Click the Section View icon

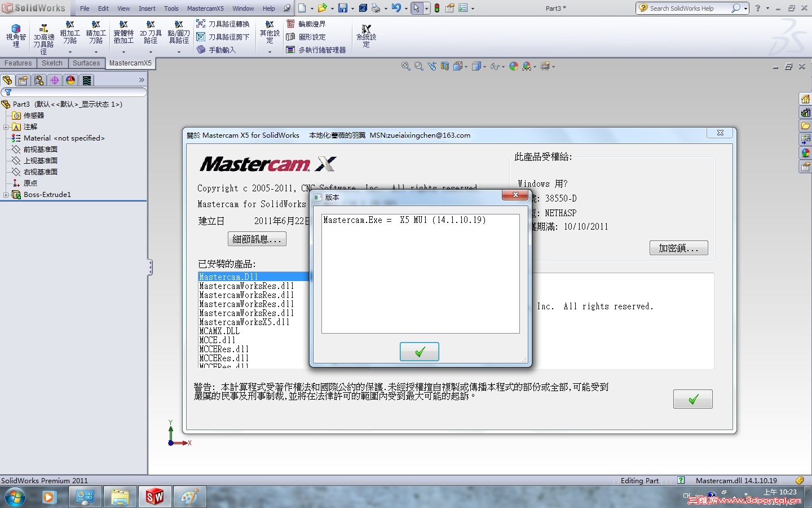pos(445,66)
